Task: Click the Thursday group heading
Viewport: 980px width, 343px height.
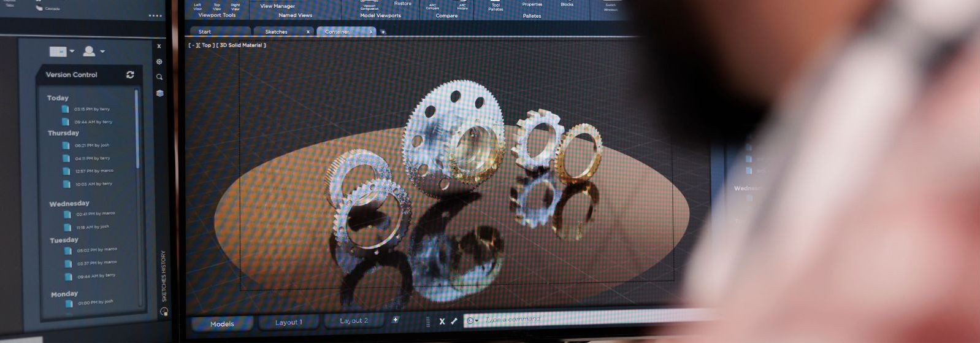Action: point(63,133)
